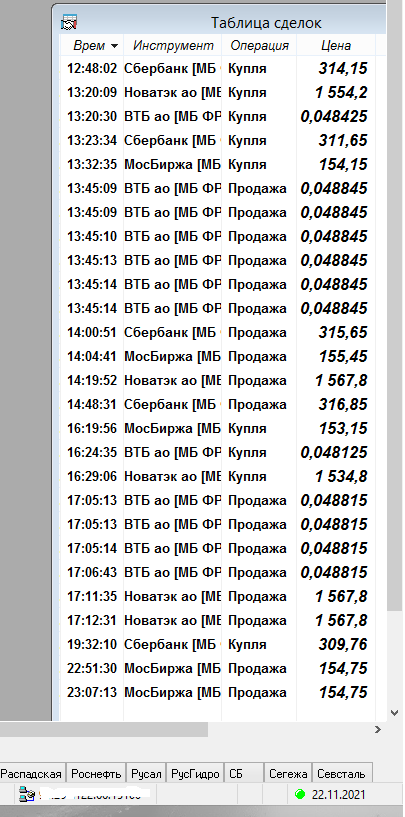This screenshot has width=405, height=817.
Task: Click the horizontal scrollbar thumb
Action: [x=104, y=730]
